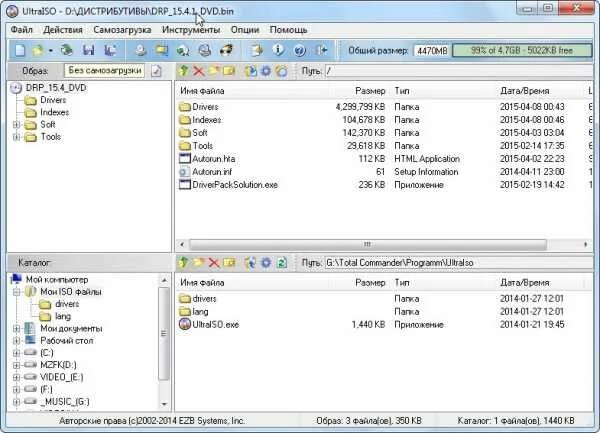Open the Действия menu
This screenshot has height=433, width=600.
[x=63, y=29]
